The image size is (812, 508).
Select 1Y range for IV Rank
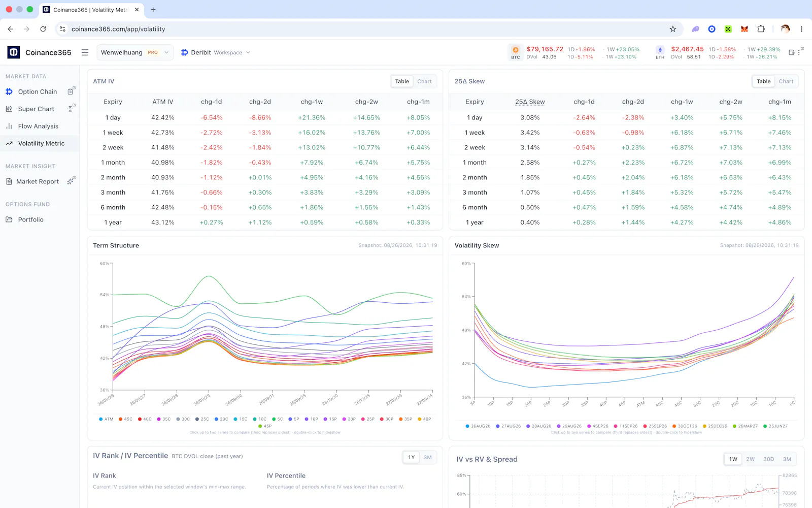(x=411, y=457)
